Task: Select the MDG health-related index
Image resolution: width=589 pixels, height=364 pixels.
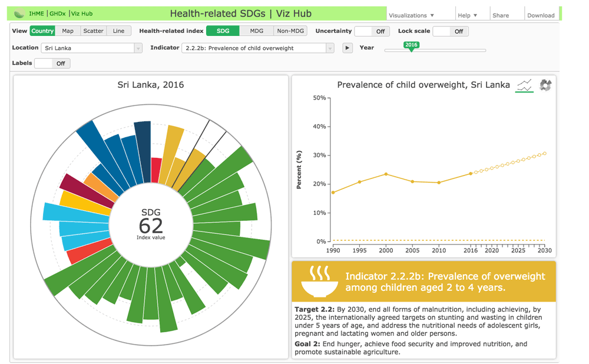Action: pyautogui.click(x=256, y=31)
